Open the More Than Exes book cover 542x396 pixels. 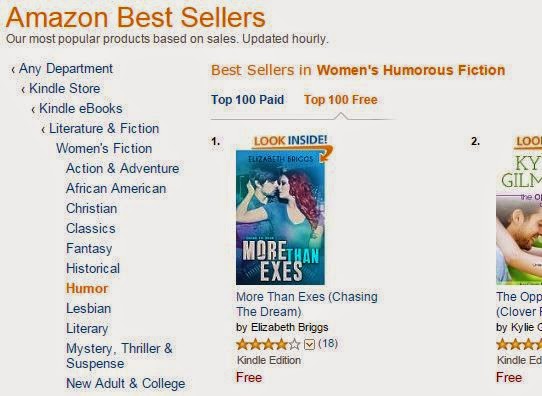pos(280,217)
